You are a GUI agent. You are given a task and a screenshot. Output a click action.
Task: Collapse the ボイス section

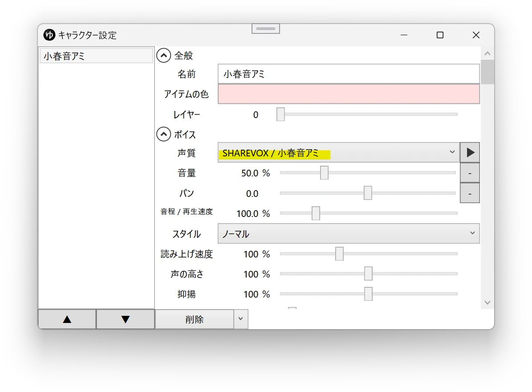(x=163, y=135)
